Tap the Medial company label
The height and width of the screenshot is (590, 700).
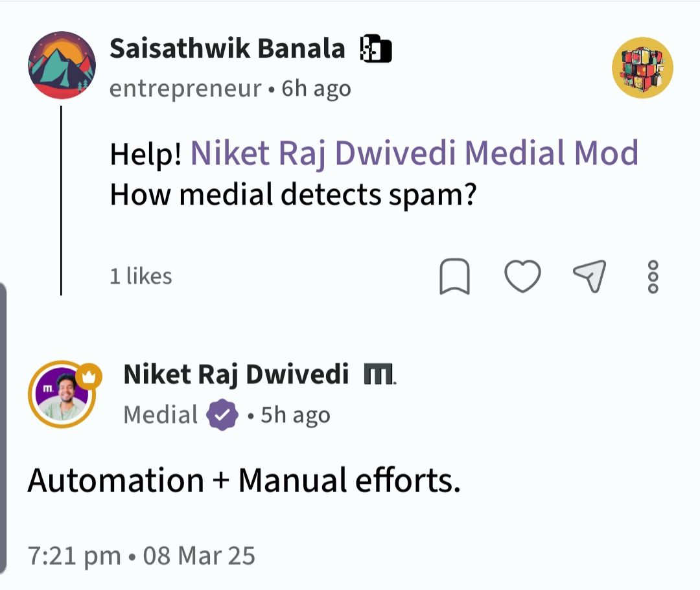pyautogui.click(x=161, y=414)
